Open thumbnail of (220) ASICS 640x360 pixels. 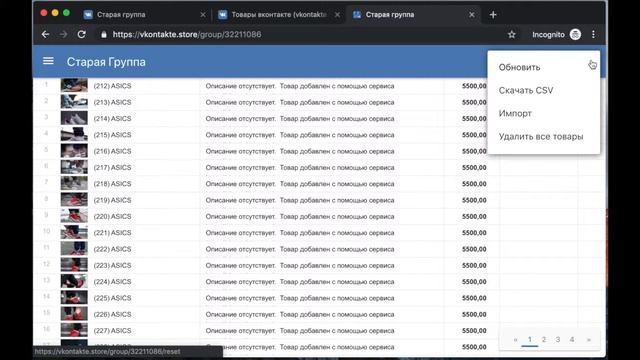click(74, 216)
